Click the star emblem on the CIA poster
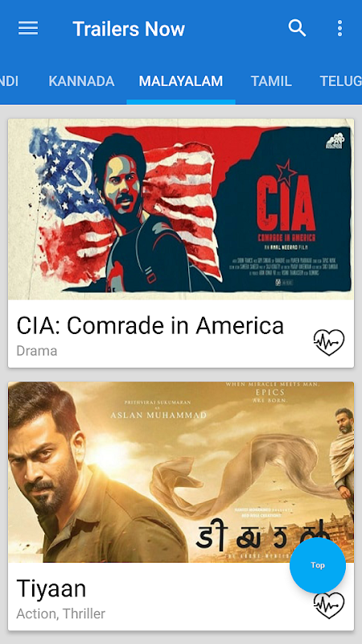The image size is (362, 644). click(x=286, y=171)
